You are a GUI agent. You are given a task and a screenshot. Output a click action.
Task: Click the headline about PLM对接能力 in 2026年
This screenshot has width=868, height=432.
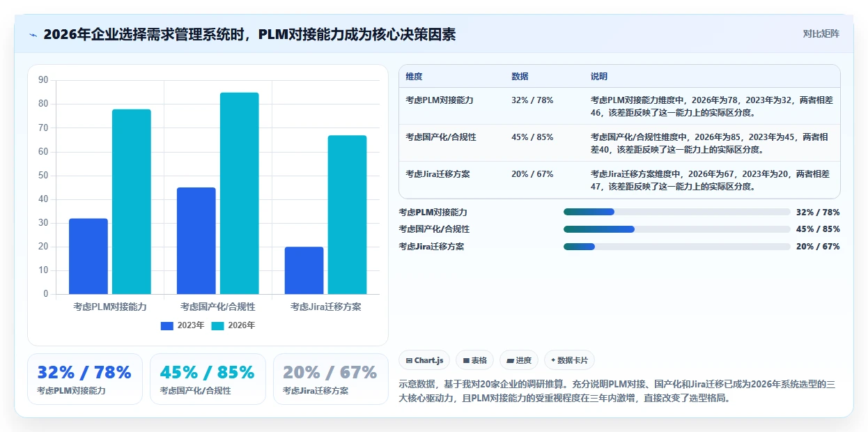[249, 34]
